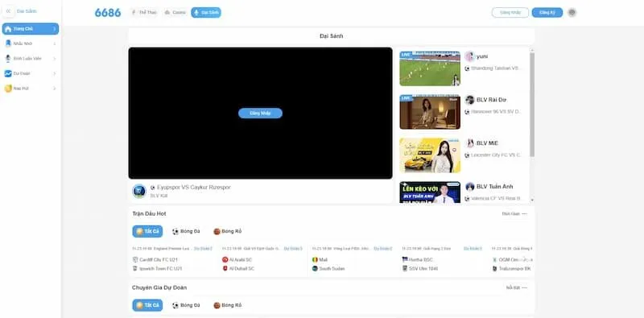Select the Đại Sảnh tab in header
644x318 pixels.
tap(206, 12)
